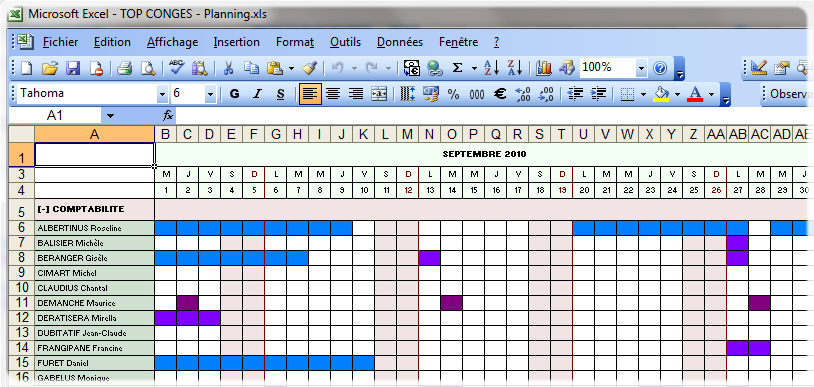Sort descending Z to A
This screenshot has height=387, width=814.
click(514, 68)
